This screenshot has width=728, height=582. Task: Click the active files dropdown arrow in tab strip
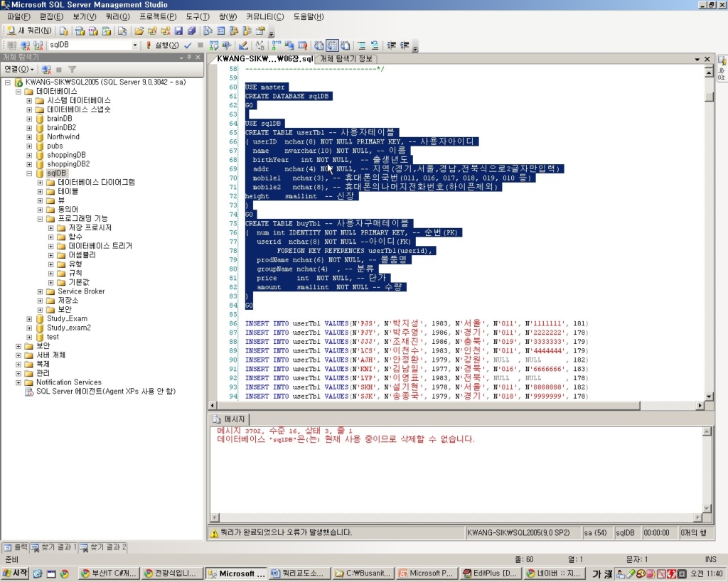coord(697,59)
